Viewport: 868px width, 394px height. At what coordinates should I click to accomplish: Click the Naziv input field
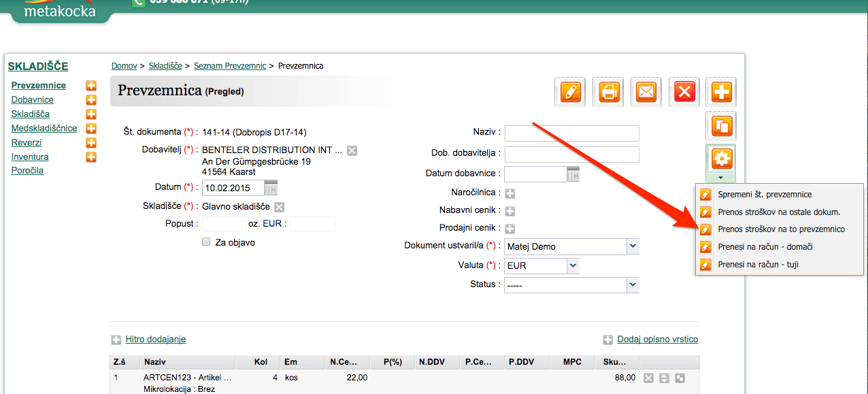[x=572, y=133]
